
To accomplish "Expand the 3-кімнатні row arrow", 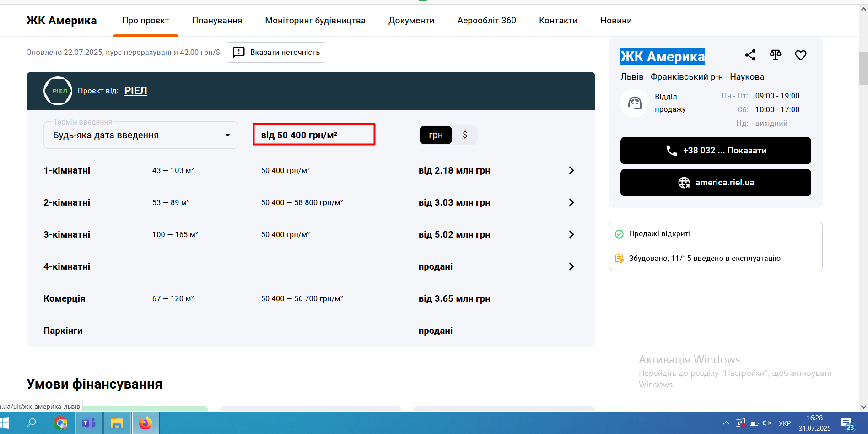I will (571, 234).
